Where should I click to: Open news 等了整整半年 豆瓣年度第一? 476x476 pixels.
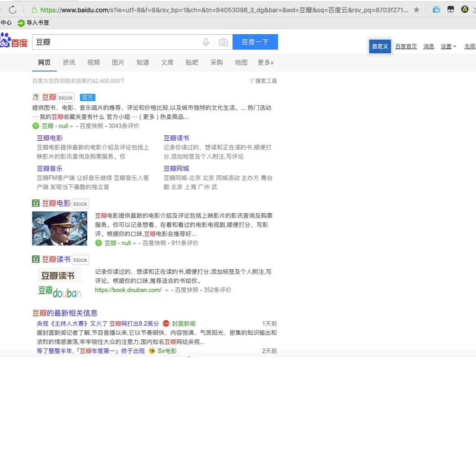coord(91,351)
